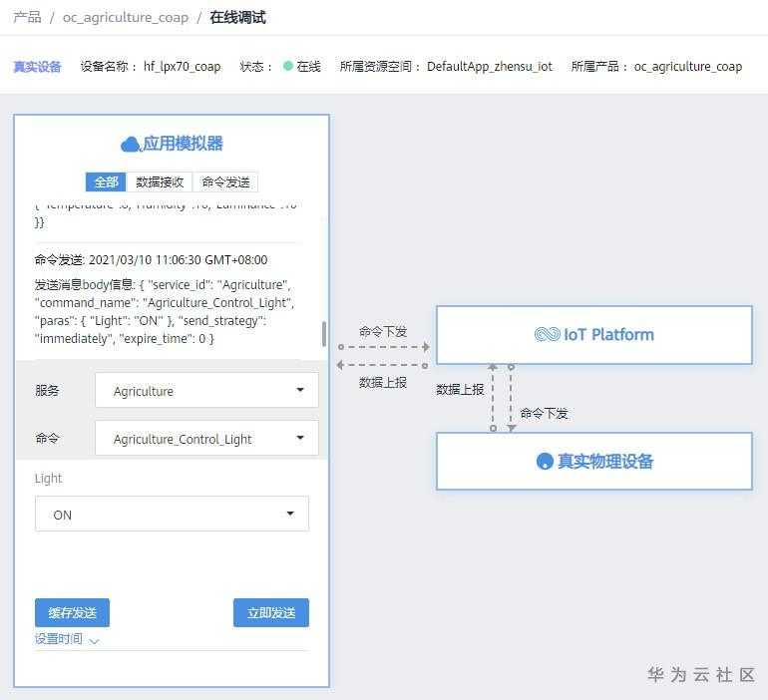Click the 真实物理设备 box
The height and width of the screenshot is (700, 768).
(594, 461)
